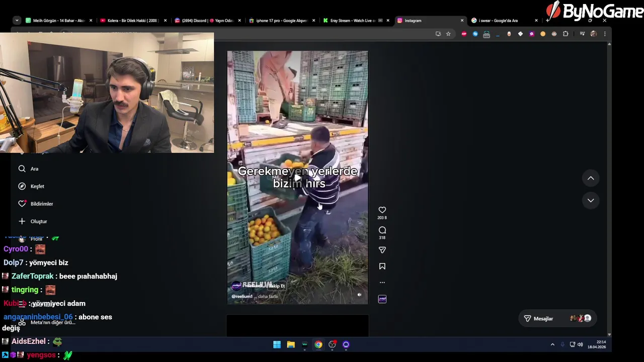This screenshot has width=644, height=362.
Task: Click the dark taskbar icon after Explorer
Action: 304,344
